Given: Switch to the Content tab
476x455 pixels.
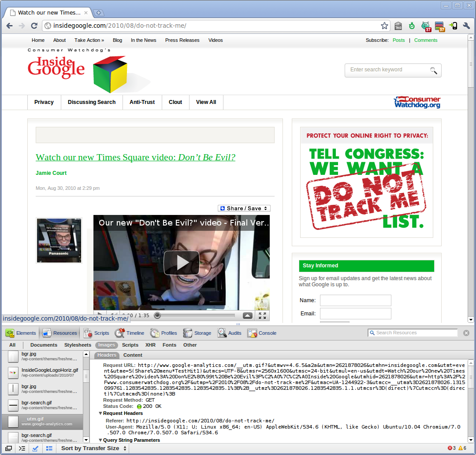Looking at the screenshot, I should click(x=133, y=355).
